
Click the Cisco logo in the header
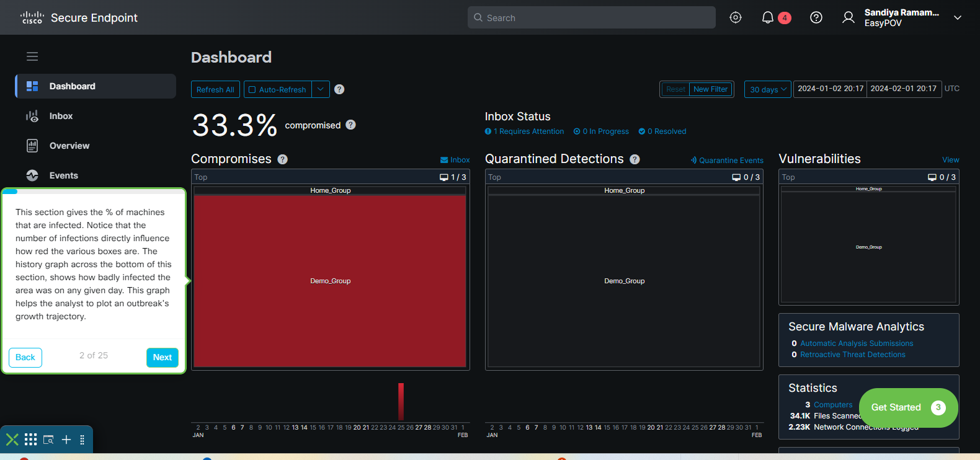(x=32, y=17)
